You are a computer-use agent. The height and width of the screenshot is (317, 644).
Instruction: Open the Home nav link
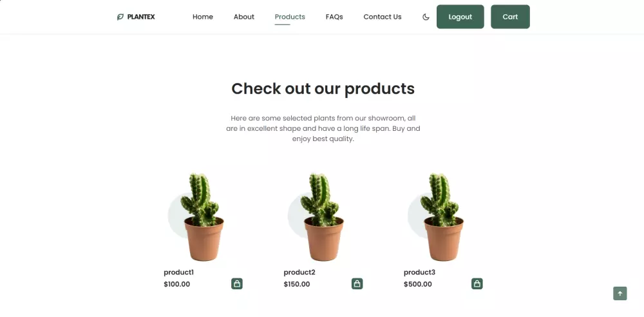(x=203, y=17)
